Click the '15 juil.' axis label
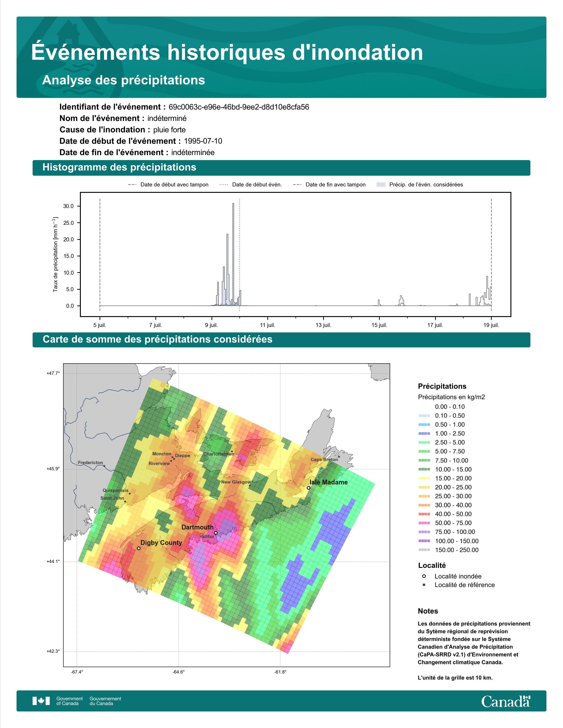This screenshot has width=563, height=728. pyautogui.click(x=379, y=325)
